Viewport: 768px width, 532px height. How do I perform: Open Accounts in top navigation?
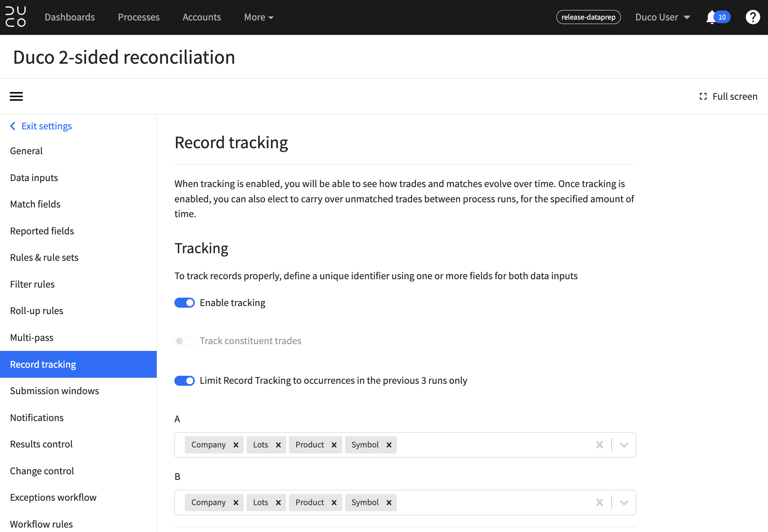(x=202, y=17)
